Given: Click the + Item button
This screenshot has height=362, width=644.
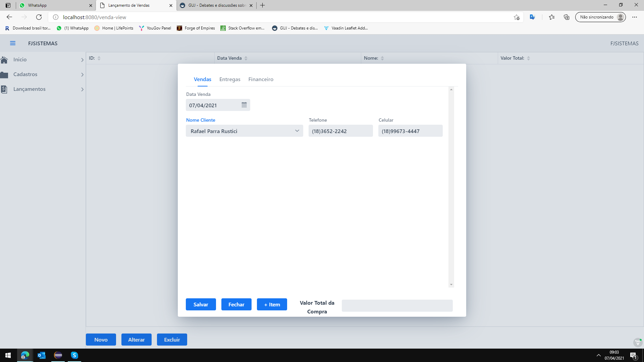Looking at the screenshot, I should point(272,304).
